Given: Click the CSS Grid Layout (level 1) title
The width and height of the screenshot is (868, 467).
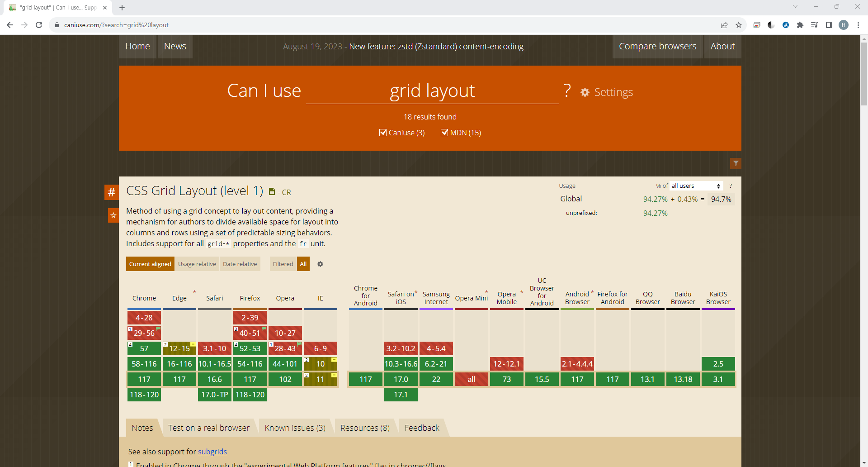Looking at the screenshot, I should point(194,191).
